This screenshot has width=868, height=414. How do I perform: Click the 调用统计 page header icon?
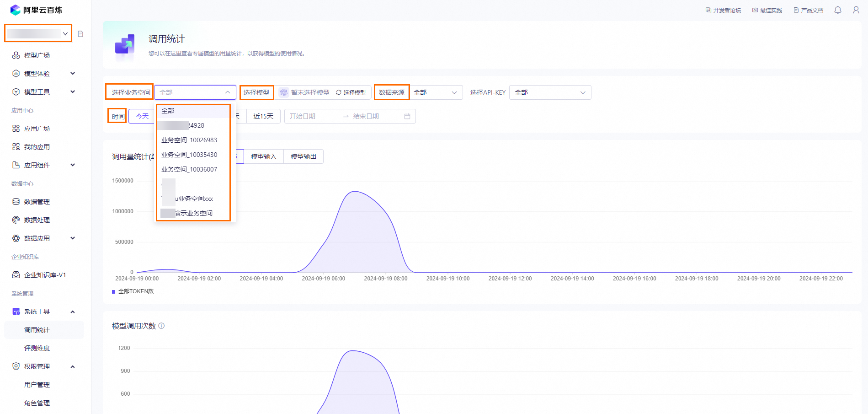(x=125, y=46)
